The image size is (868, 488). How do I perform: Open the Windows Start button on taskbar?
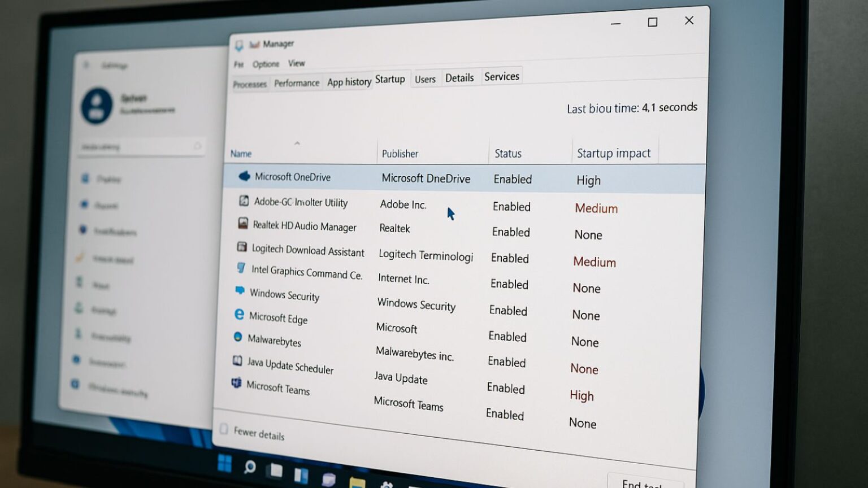(x=225, y=463)
